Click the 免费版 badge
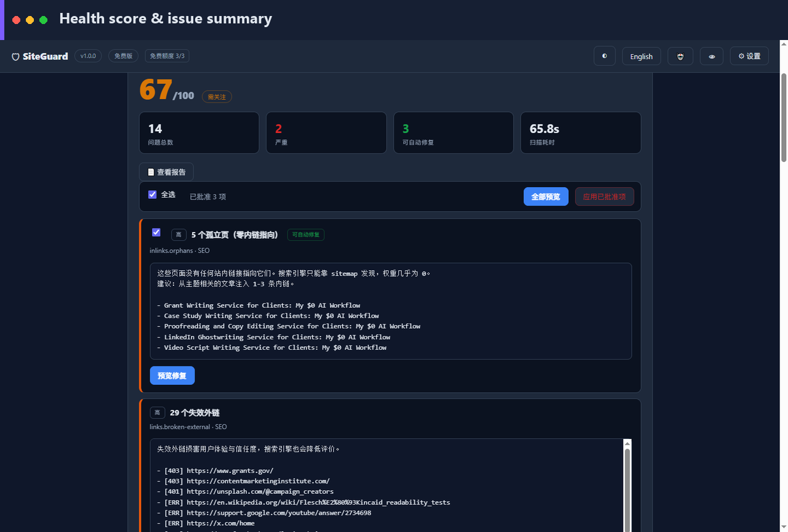The image size is (788, 532). [124, 56]
